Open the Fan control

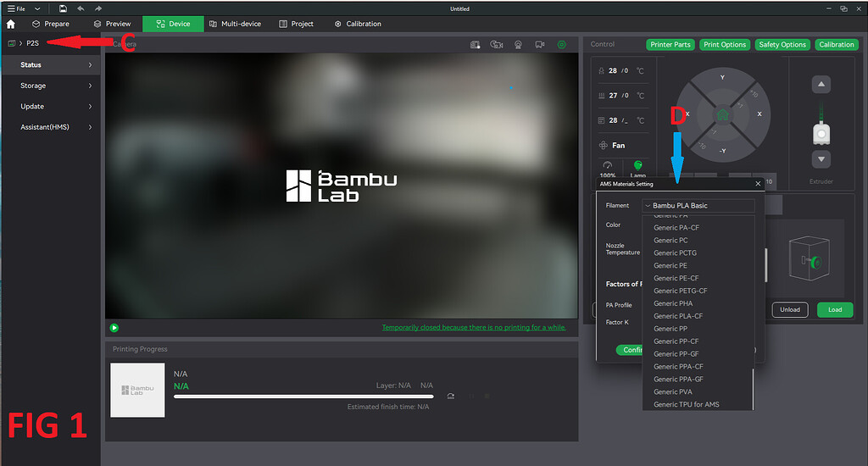[612, 146]
